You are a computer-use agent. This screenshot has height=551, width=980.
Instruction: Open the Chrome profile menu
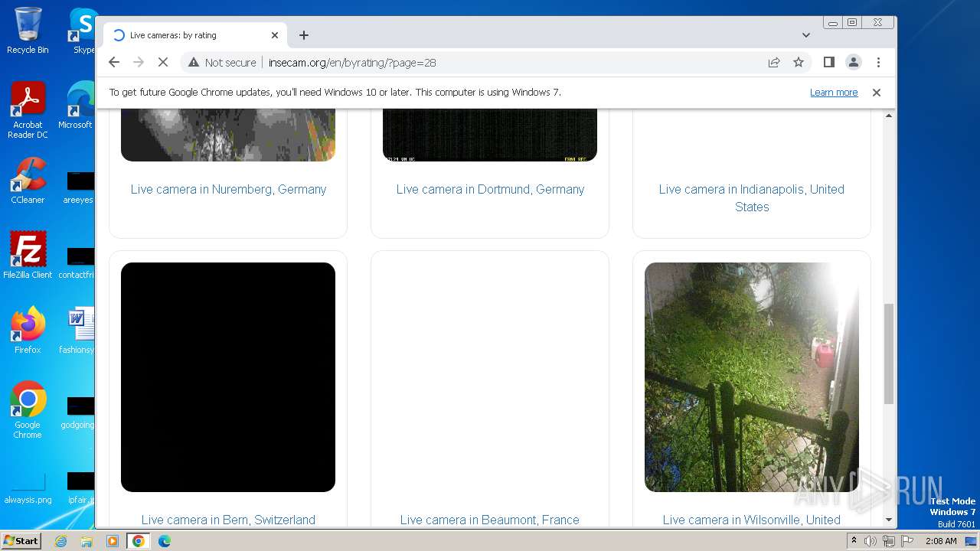[x=854, y=63]
